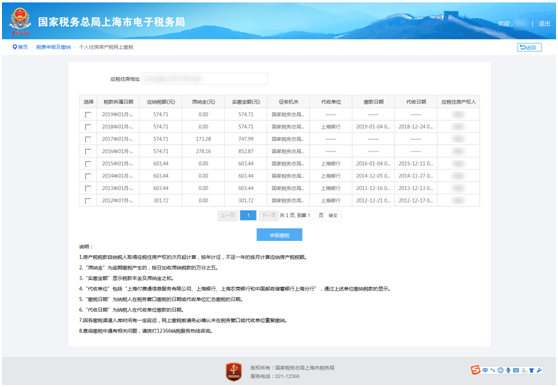This screenshot has width=558, height=387.
Task: Open Sogou skin shirt icon
Action: (x=532, y=370)
